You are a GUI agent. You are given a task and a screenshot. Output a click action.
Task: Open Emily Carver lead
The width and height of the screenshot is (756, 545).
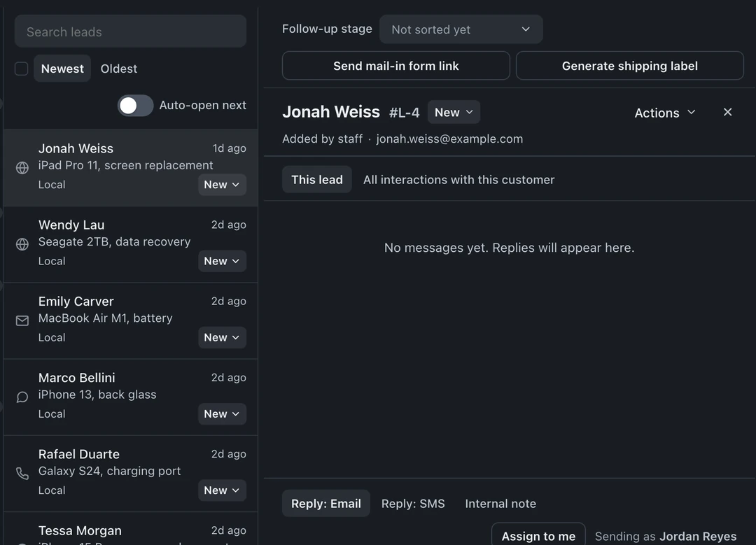130,320
